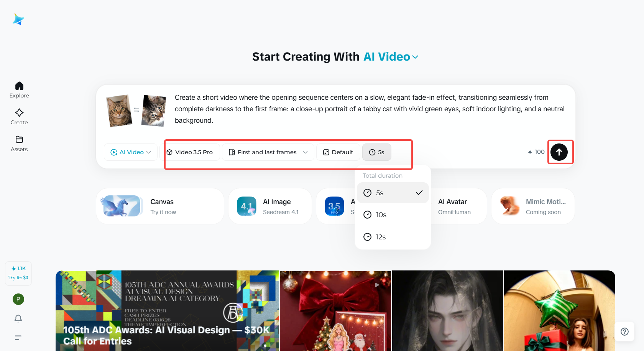644x351 pixels.
Task: Click the Canvas pegasus icon
Action: tap(121, 206)
